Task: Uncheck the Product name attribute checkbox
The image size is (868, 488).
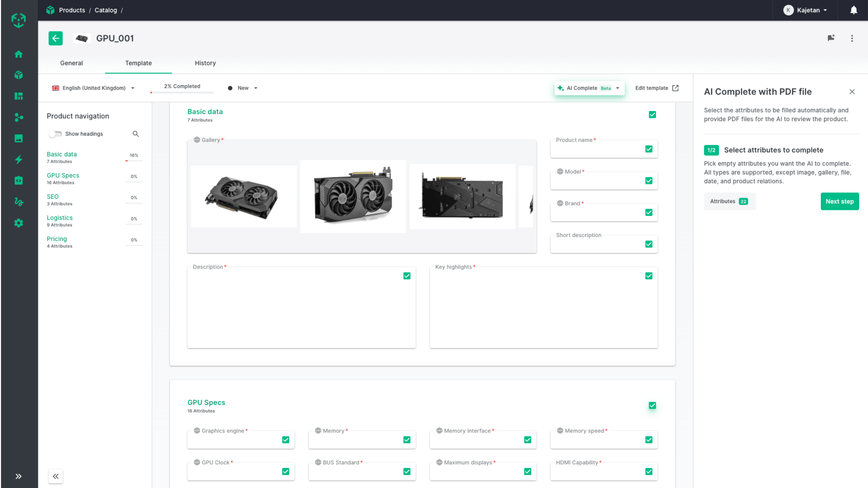Action: click(x=648, y=149)
